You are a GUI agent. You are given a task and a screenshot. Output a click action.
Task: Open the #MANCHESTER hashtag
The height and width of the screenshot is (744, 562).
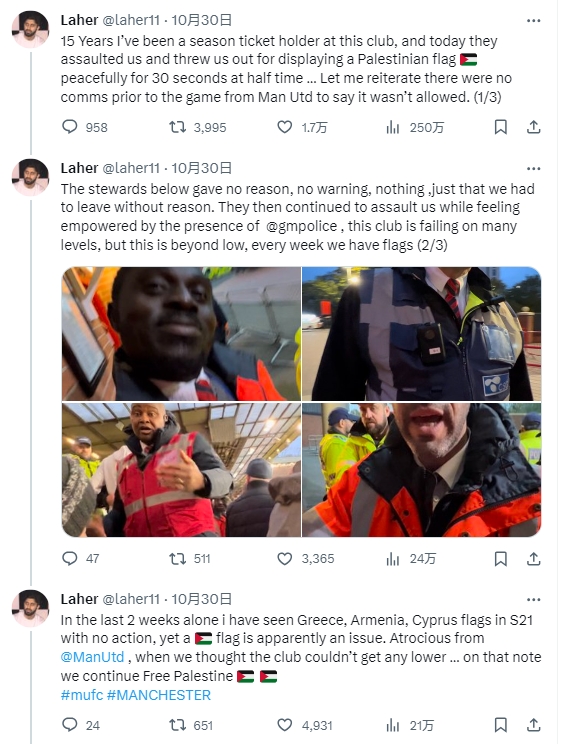pos(159,695)
